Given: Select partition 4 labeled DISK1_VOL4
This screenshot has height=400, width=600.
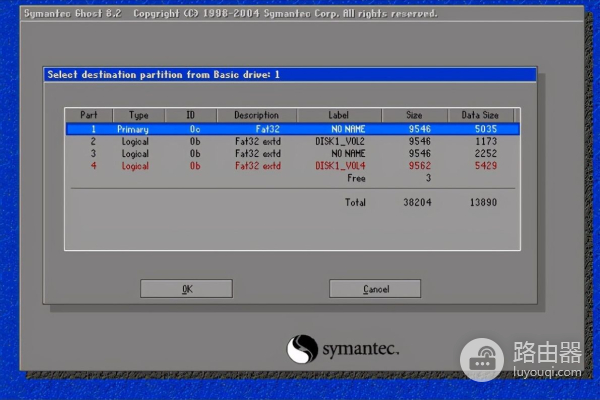Looking at the screenshot, I should coord(292,165).
